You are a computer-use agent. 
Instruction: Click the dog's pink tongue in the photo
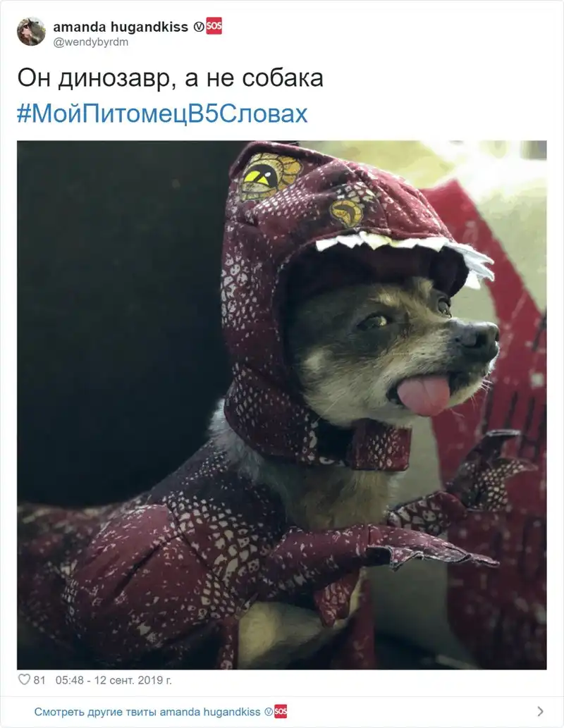(x=424, y=395)
